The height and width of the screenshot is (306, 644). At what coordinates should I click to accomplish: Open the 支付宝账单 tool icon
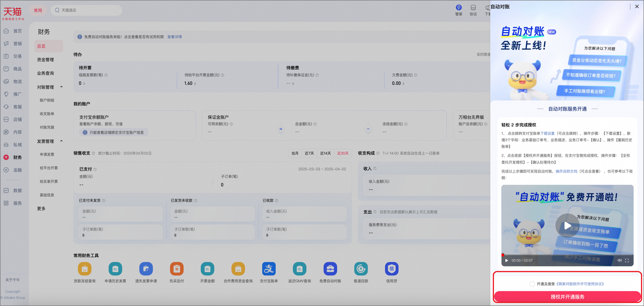(269, 268)
